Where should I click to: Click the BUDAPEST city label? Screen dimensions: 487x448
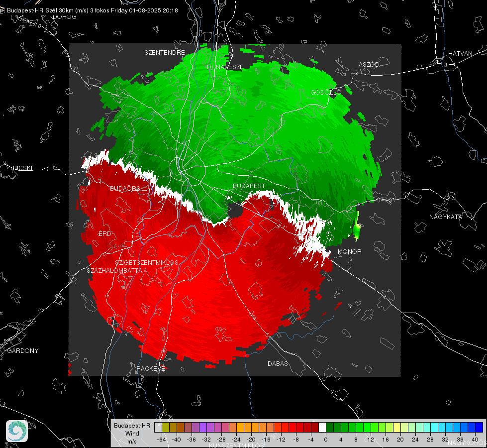click(249, 186)
